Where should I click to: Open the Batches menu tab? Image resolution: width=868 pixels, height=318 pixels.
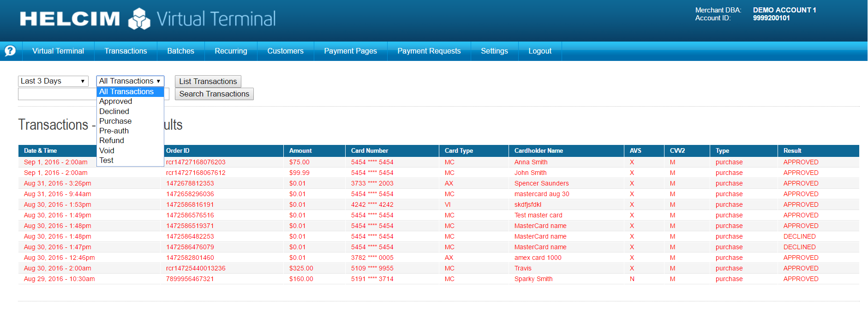coord(180,51)
